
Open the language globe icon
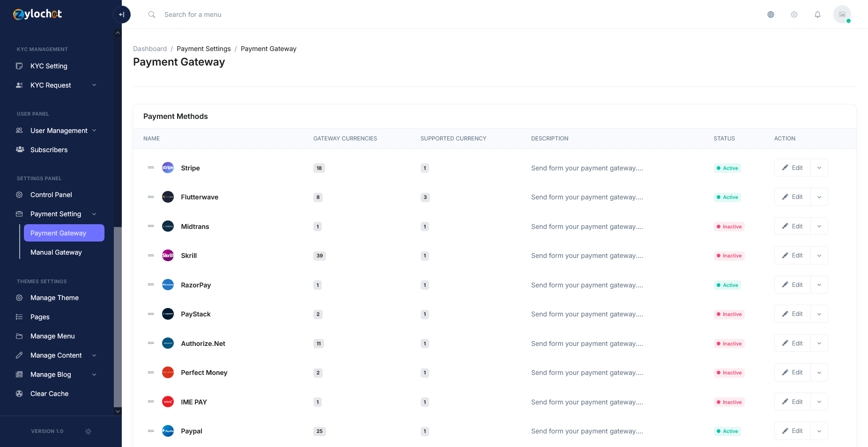771,15
